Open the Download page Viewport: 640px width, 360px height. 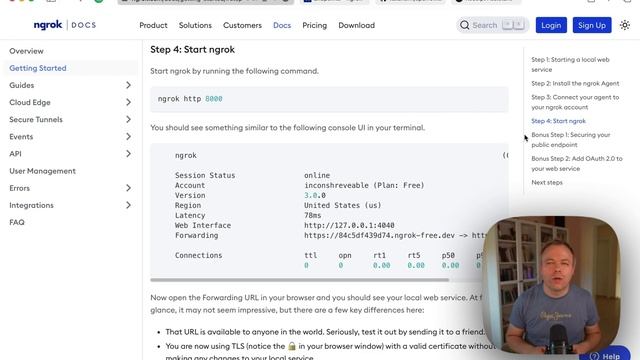tap(356, 25)
